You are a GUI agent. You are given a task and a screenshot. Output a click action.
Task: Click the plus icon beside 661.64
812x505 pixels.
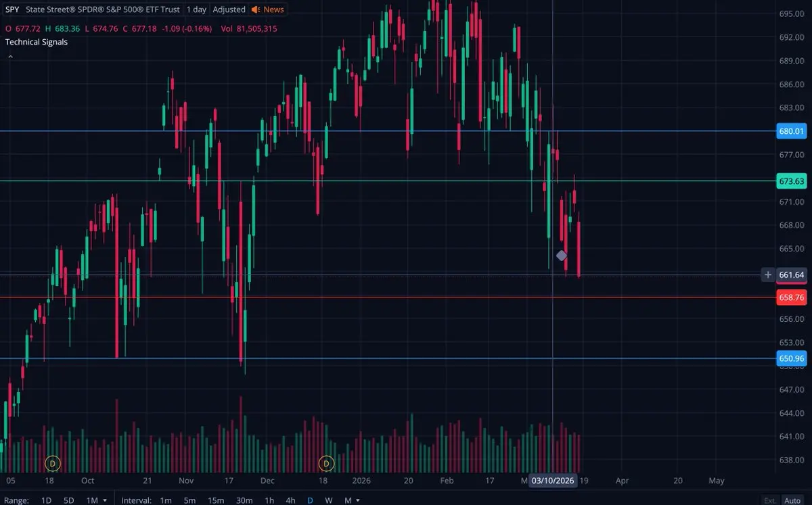point(768,274)
